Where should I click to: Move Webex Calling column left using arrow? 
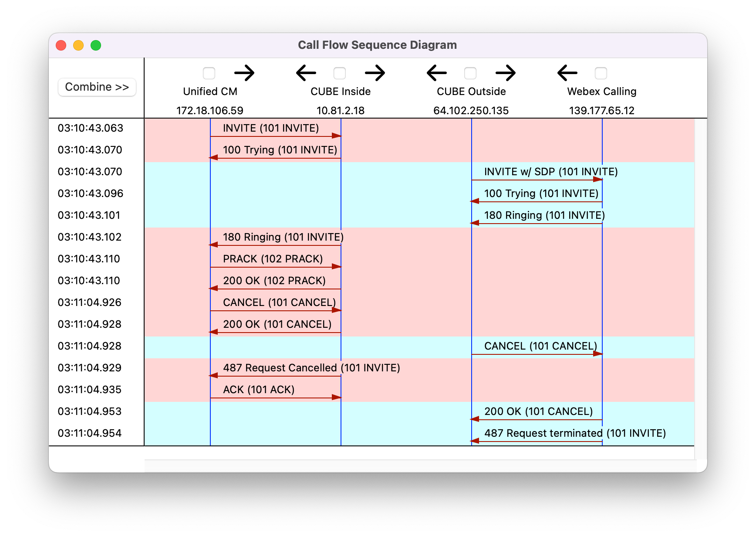pos(567,73)
